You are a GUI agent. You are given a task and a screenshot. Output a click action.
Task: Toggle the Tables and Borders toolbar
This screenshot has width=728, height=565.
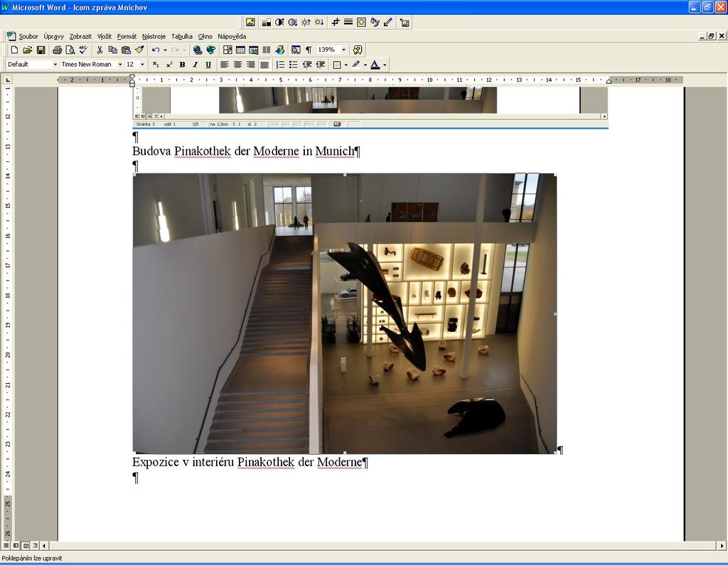point(227,50)
